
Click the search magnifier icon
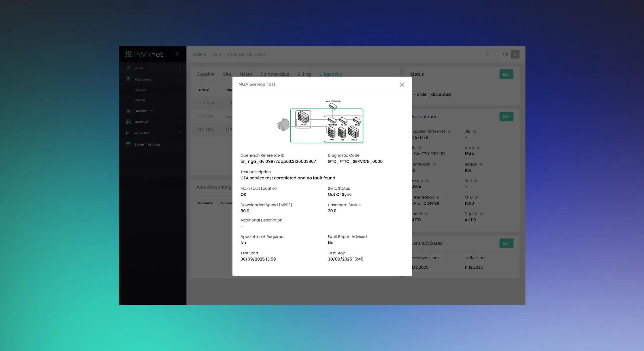487,54
